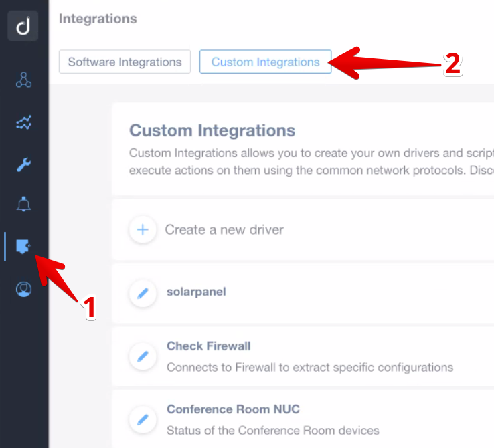Screen dimensions: 494x448
Task: Open the solarpanel driver entry
Action: (x=196, y=292)
